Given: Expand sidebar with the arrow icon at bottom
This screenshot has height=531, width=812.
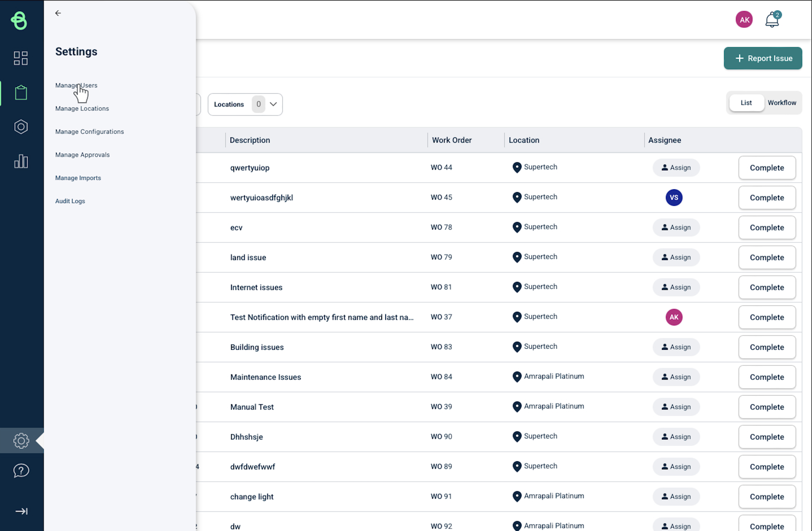Looking at the screenshot, I should (x=21, y=511).
